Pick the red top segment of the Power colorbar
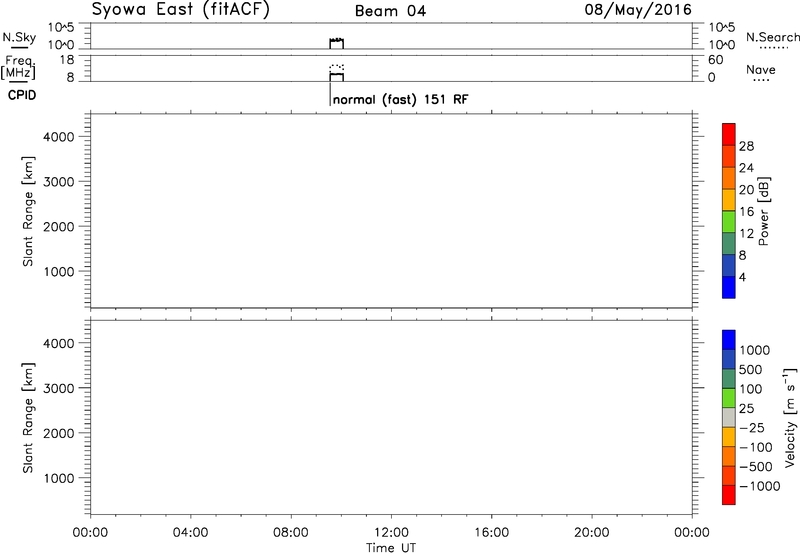Image resolution: width=800 pixels, height=554 pixels. 729,134
